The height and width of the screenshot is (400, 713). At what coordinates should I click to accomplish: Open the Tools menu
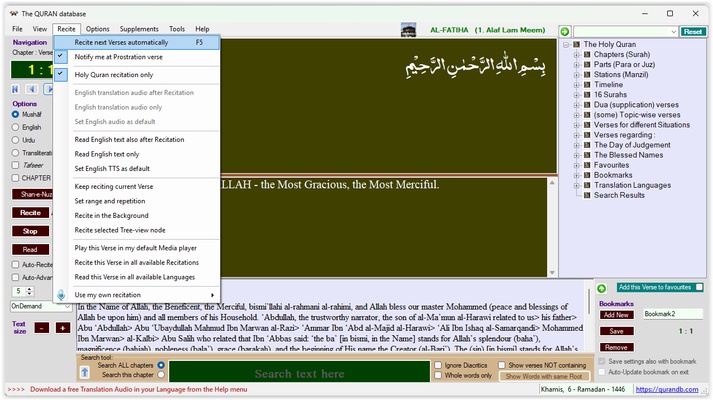coord(177,29)
